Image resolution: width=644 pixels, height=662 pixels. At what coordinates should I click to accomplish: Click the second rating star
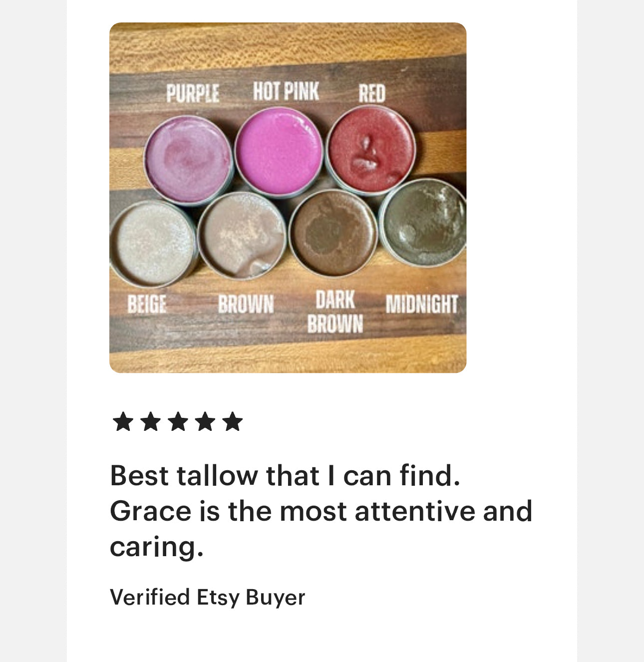click(150, 422)
